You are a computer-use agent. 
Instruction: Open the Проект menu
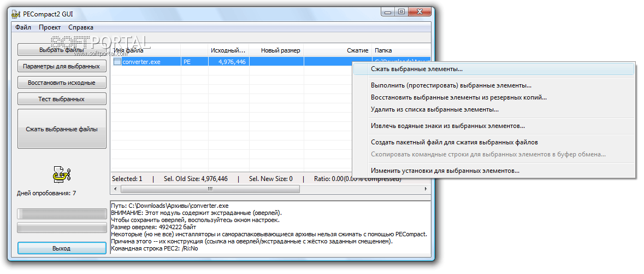pos(50,27)
